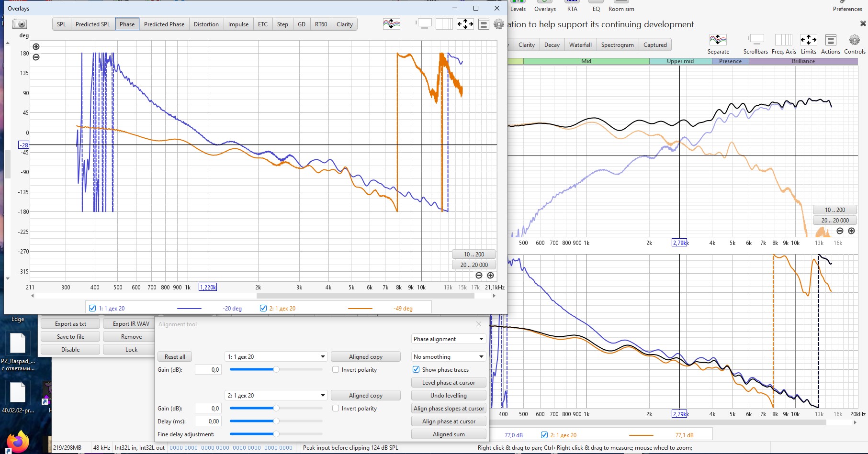
Task: Click Reset all in Alignment tool
Action: click(175, 356)
